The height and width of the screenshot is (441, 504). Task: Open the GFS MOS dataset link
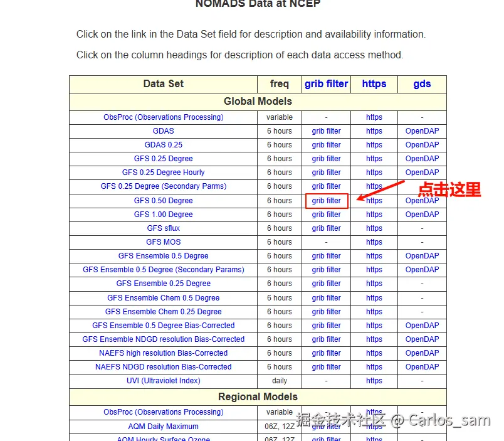[163, 242]
